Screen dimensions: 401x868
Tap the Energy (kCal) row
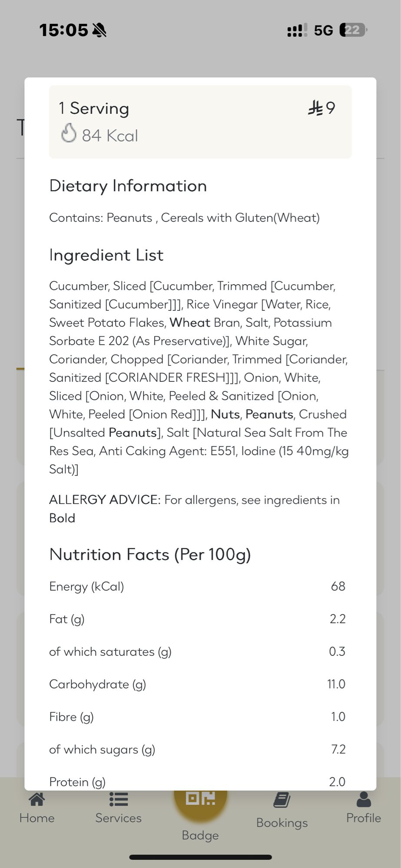(197, 587)
